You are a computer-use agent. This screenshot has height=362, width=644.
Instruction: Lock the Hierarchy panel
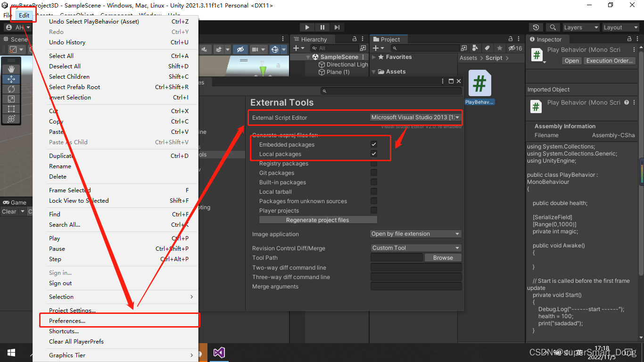[x=355, y=39]
